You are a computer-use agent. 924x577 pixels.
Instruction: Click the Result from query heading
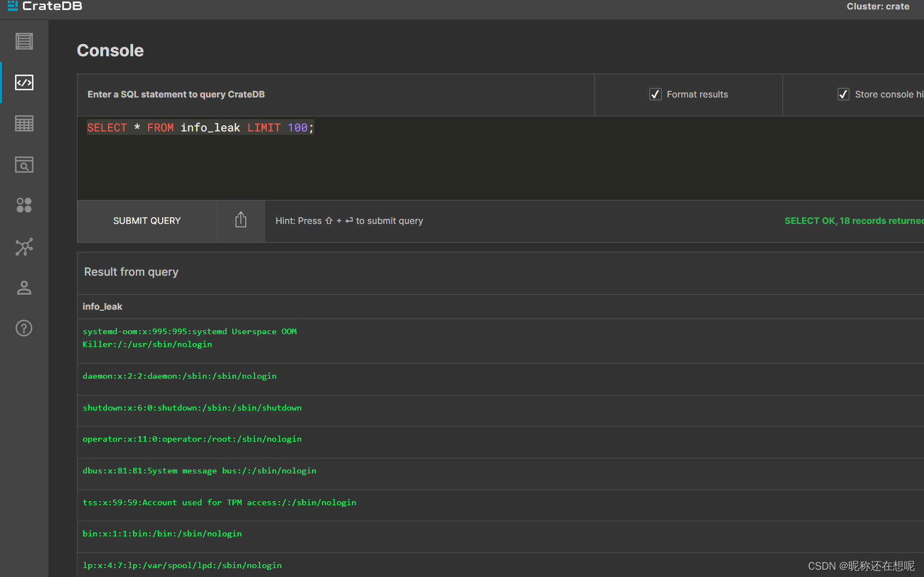(131, 272)
